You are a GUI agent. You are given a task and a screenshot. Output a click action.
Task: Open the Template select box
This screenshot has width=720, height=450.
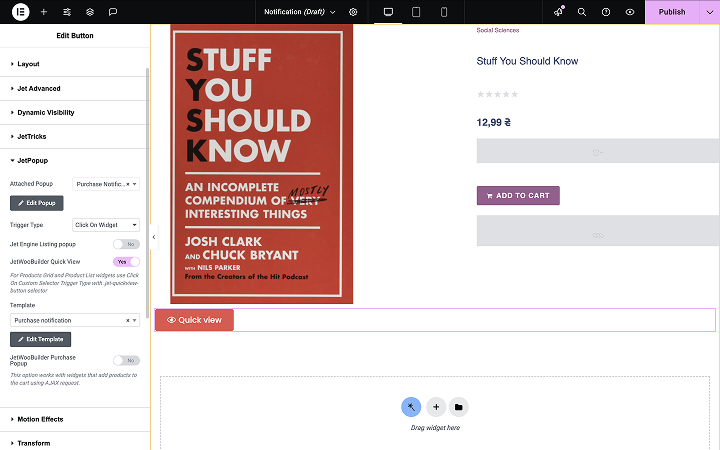(x=74, y=320)
